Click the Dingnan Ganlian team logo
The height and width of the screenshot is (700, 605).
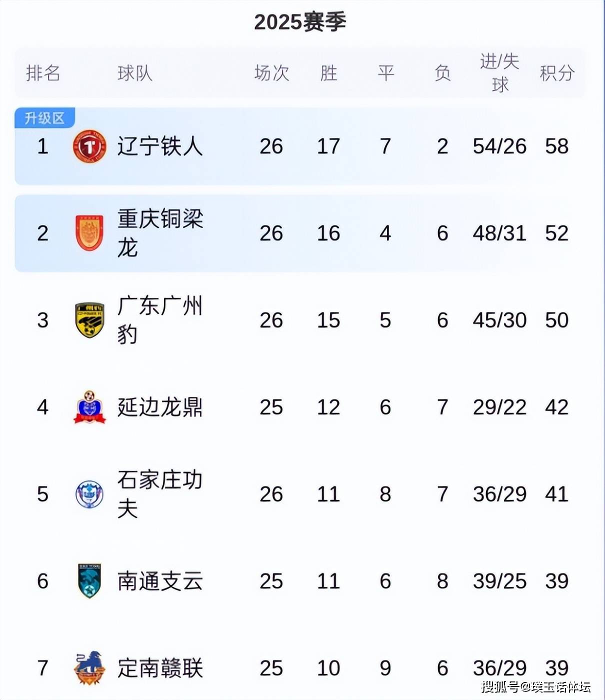click(89, 667)
